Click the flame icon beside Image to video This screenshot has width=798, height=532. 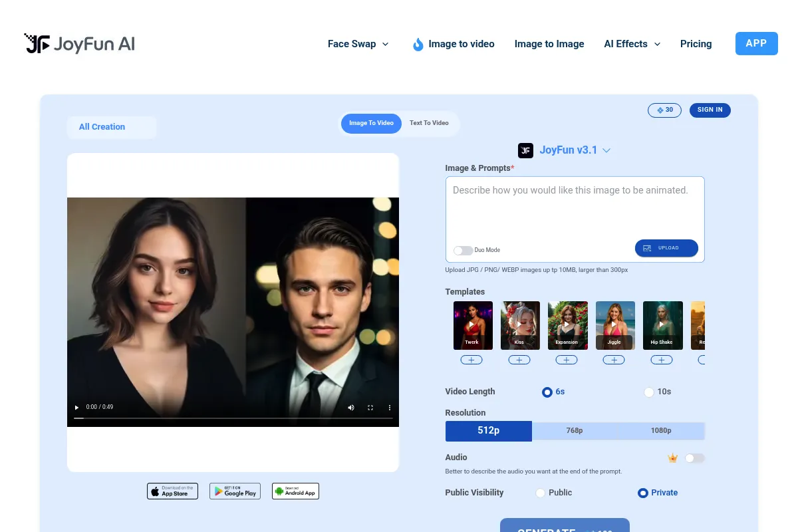click(418, 45)
